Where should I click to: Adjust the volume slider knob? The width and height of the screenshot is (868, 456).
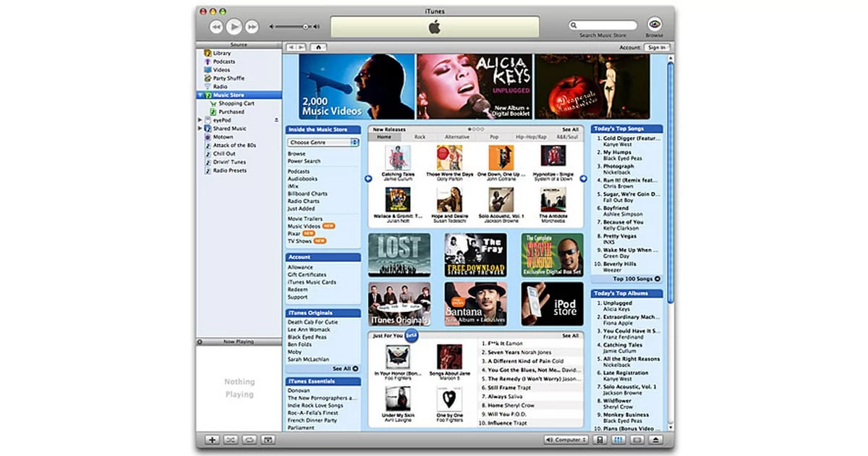pyautogui.click(x=306, y=27)
